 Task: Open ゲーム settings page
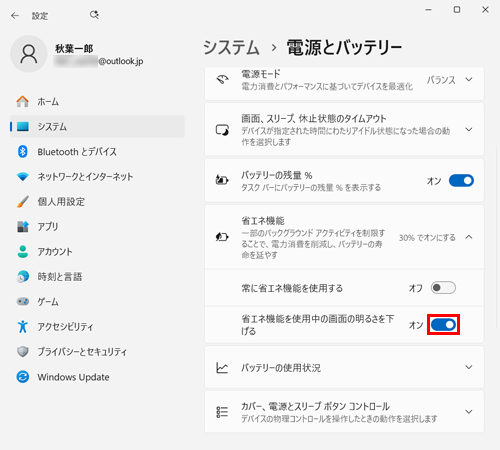97,302
